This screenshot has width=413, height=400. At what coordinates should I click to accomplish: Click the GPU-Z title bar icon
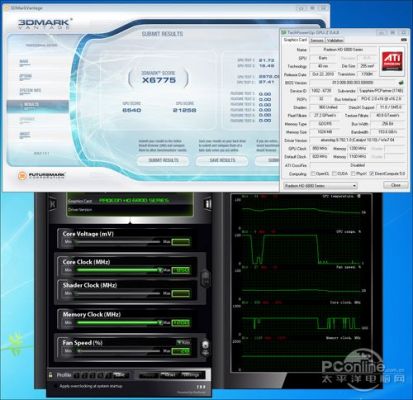click(x=284, y=33)
